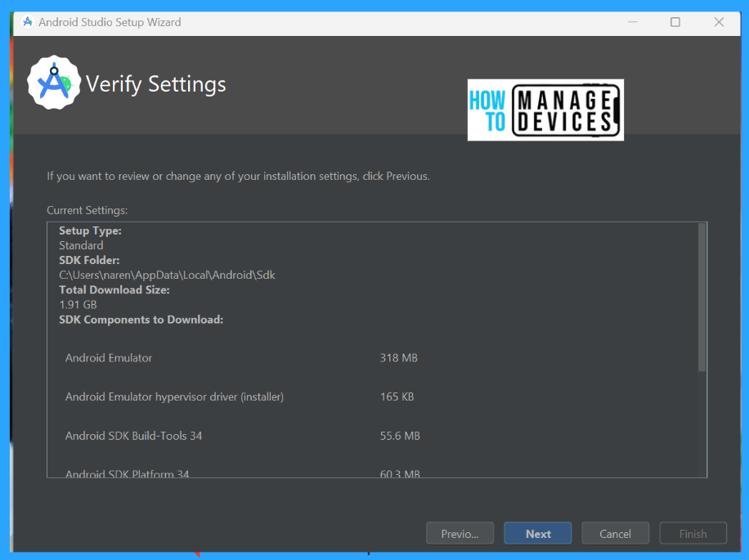The image size is (749, 560).
Task: Minimize the Setup Wizard window
Action: tap(632, 22)
